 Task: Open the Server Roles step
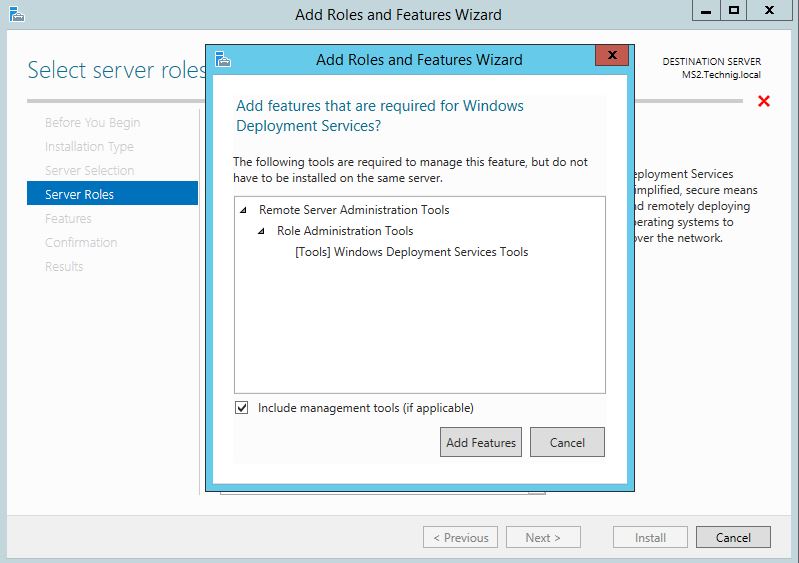(x=112, y=194)
